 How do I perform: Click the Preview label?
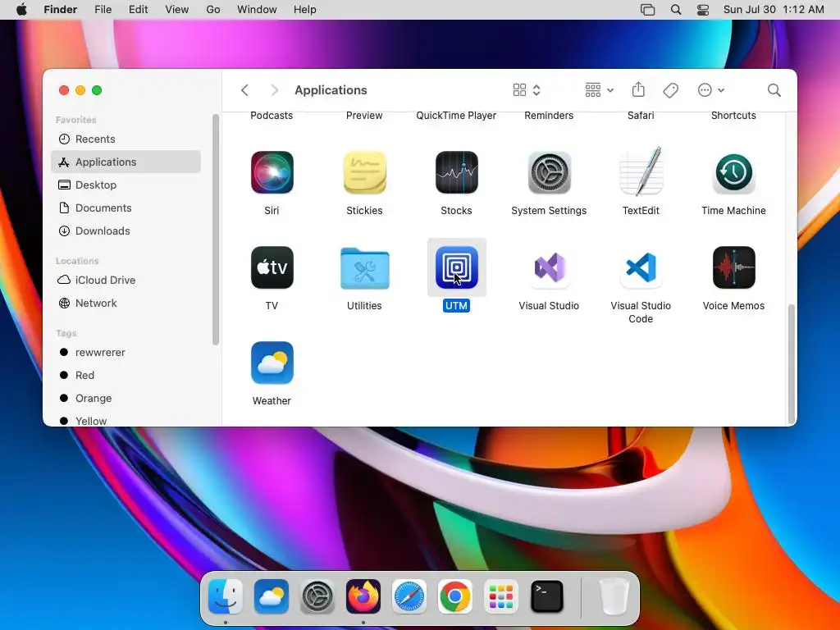pyautogui.click(x=364, y=116)
